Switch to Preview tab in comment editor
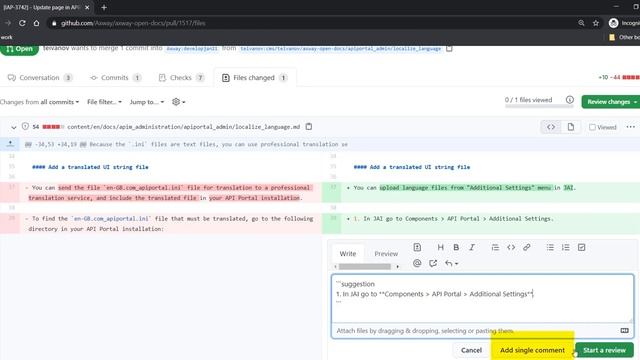The height and width of the screenshot is (360, 640). coord(386,253)
